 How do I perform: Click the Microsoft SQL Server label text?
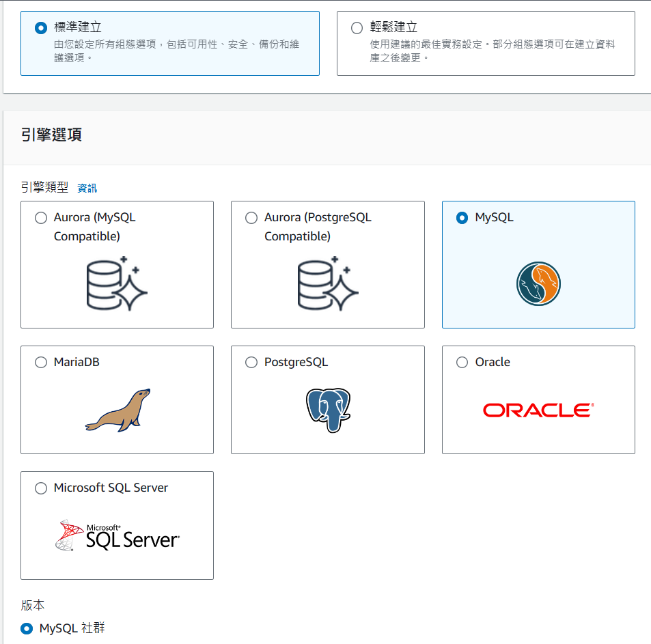pyautogui.click(x=111, y=488)
